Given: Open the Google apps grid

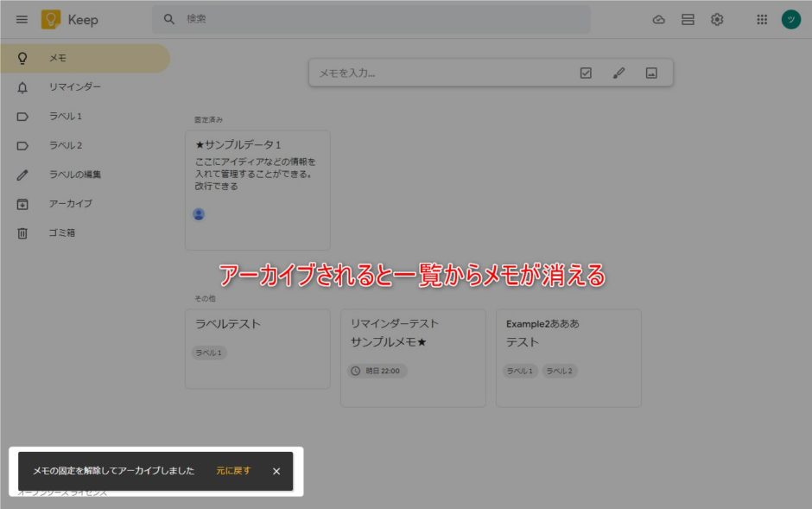Looking at the screenshot, I should 762,20.
